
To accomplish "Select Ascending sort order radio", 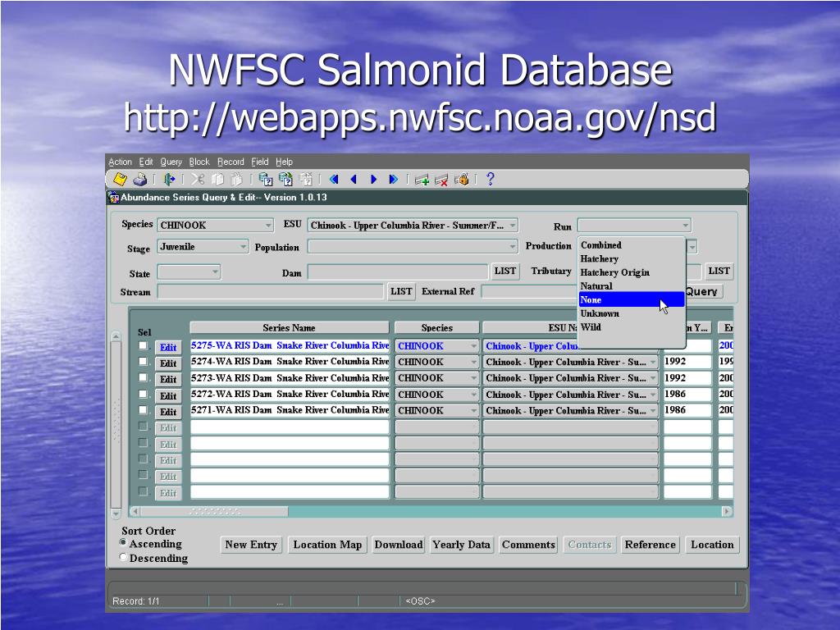I will click(123, 543).
